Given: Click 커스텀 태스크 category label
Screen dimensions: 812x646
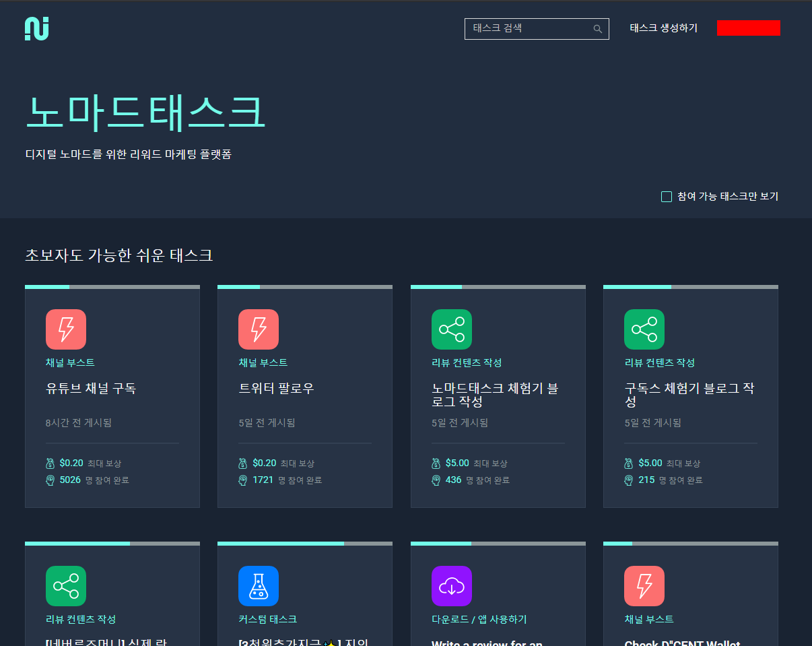Looking at the screenshot, I should (267, 619).
